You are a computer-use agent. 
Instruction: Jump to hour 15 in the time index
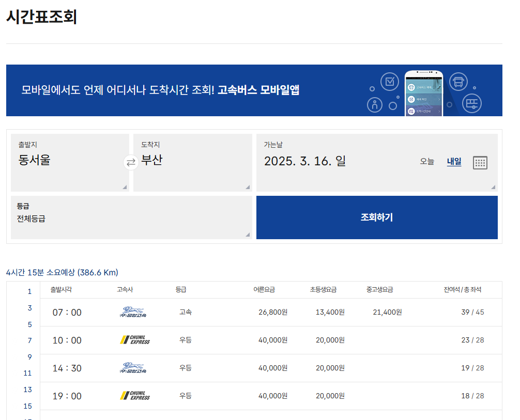click(x=27, y=406)
